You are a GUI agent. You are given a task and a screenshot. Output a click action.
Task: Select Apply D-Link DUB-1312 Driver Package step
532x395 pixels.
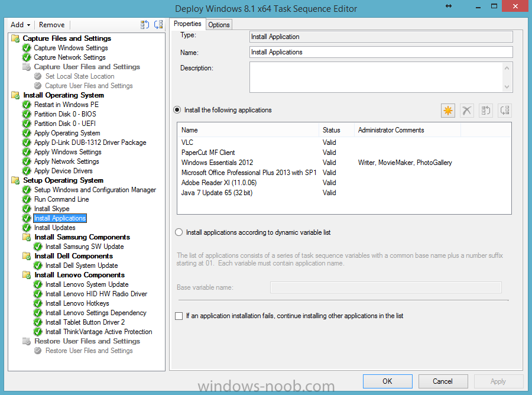[90, 143]
